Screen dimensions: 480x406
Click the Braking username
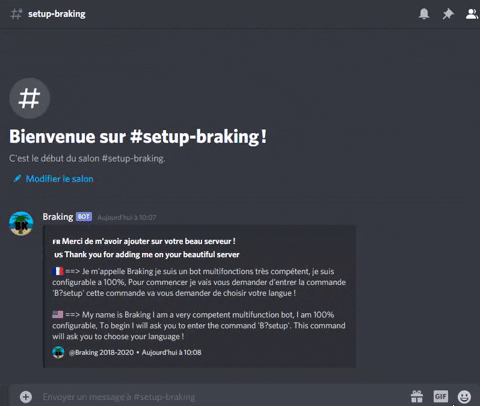58,217
